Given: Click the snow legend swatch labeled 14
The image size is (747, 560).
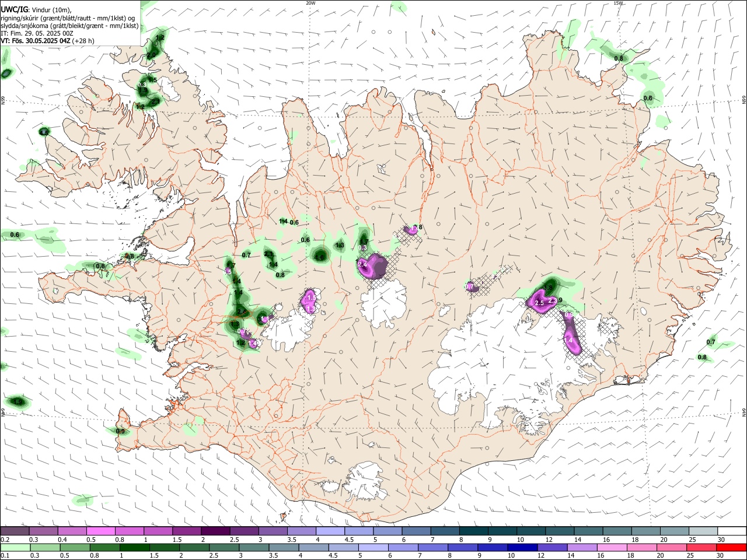Looking at the screenshot, I should (588, 531).
